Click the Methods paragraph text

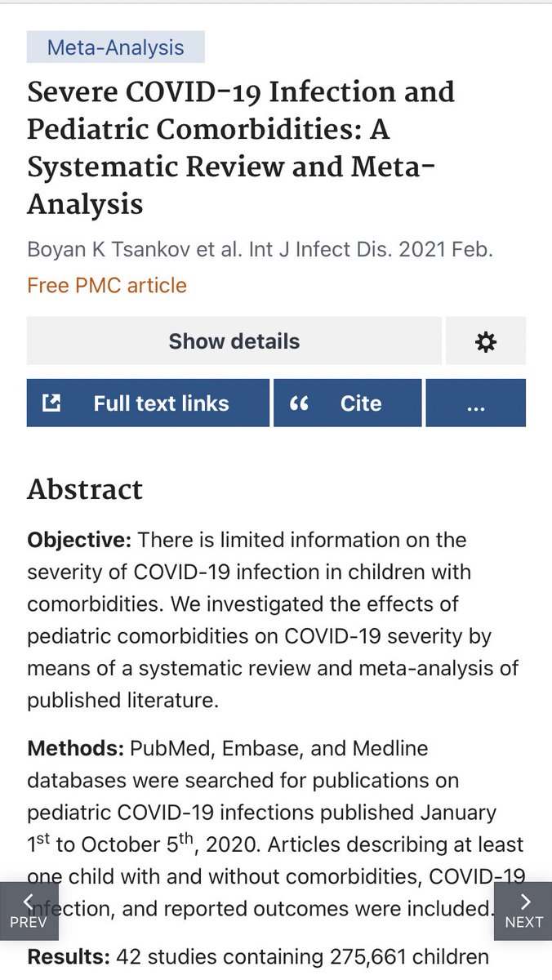point(276,827)
